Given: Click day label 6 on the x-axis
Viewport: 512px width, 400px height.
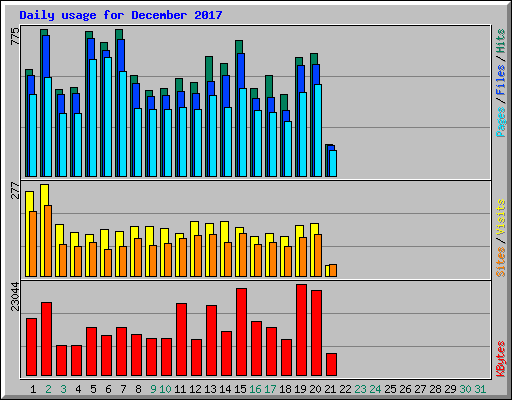Looking at the screenshot, I should click(x=108, y=389).
